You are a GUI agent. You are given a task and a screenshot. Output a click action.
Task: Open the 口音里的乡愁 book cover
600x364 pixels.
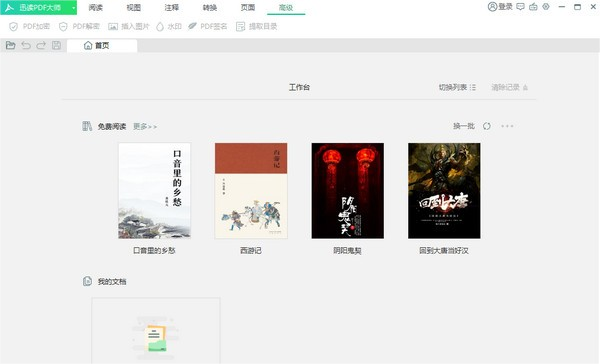[x=155, y=191]
